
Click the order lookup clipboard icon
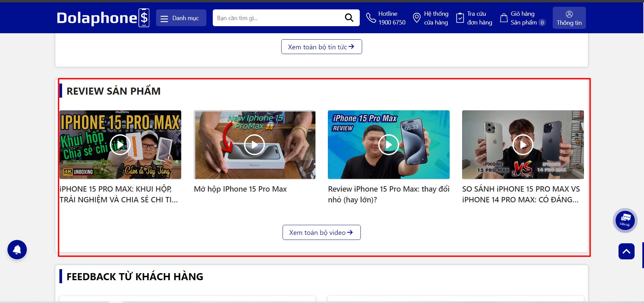pos(460,18)
